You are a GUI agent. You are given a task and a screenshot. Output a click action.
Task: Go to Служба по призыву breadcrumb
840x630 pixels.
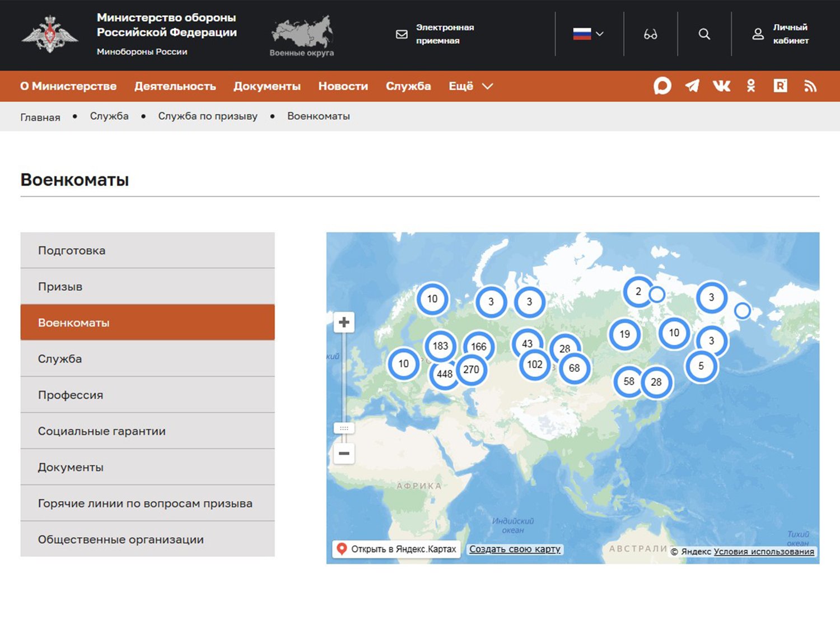click(207, 116)
